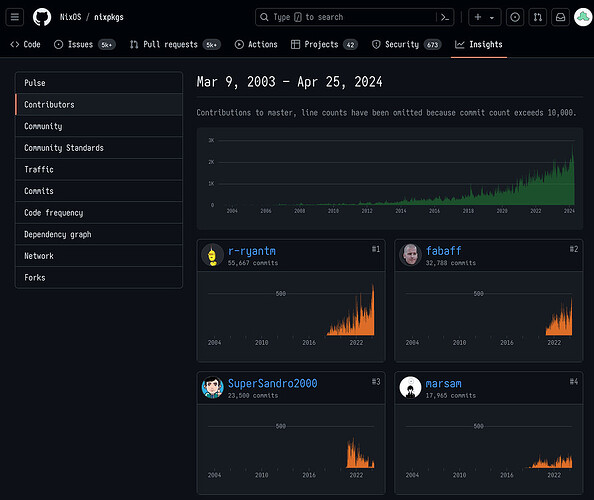The image size is (594, 500).
Task: Open the fabaff contributor profile link
Action: tap(443, 251)
